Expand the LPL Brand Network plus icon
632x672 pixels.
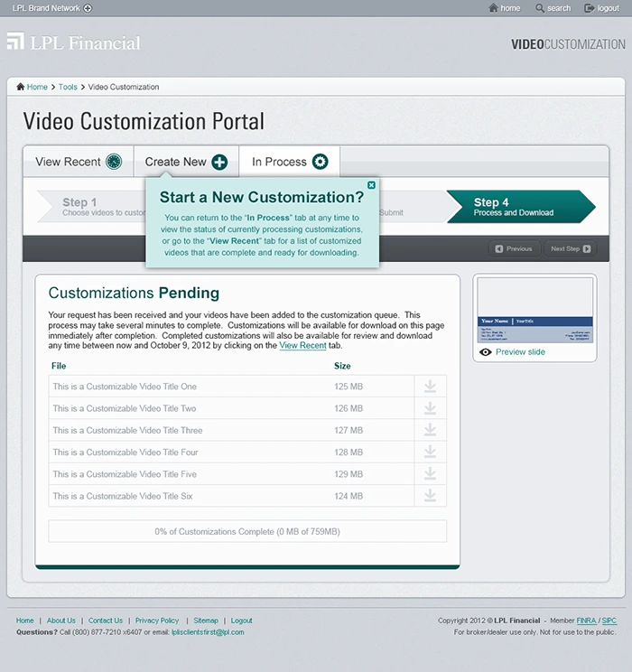pyautogui.click(x=88, y=8)
